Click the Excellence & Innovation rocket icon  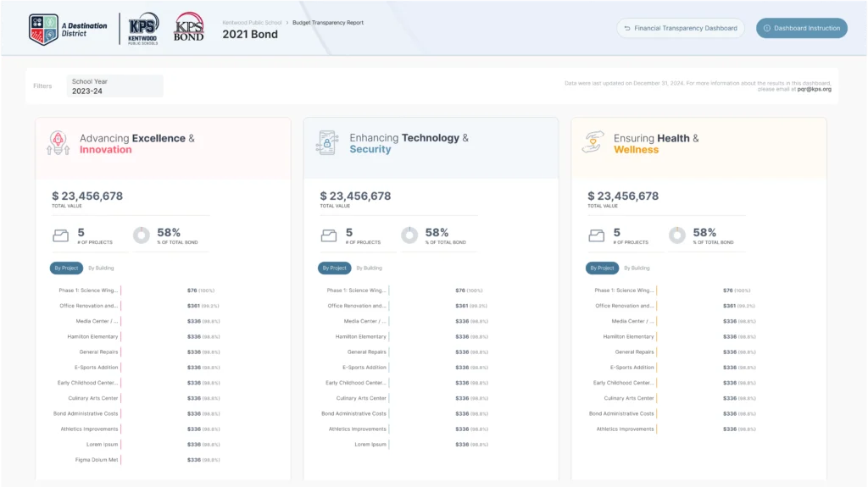coord(58,143)
